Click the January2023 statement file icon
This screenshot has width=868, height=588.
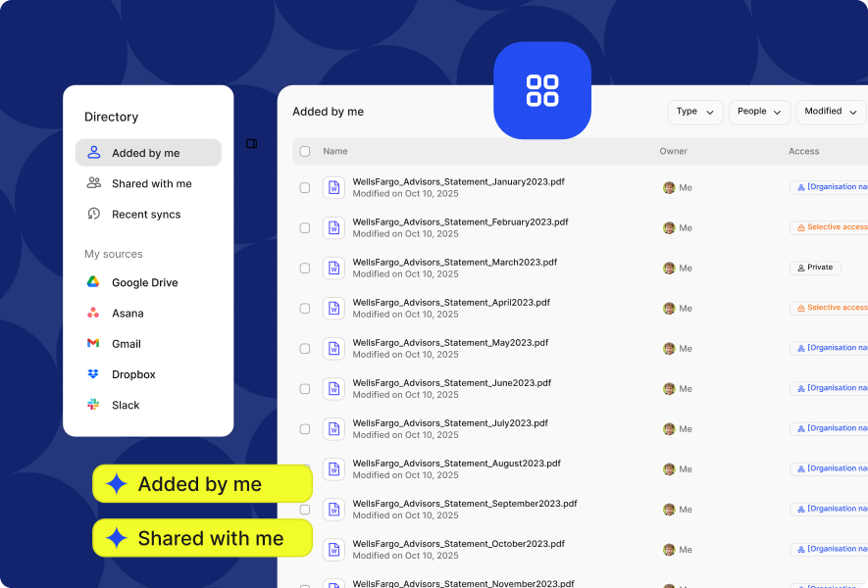[333, 187]
